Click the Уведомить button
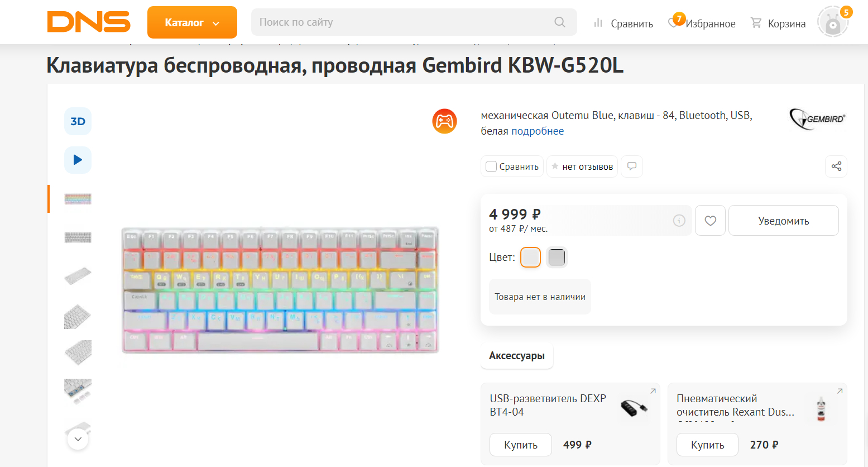The width and height of the screenshot is (868, 467). tap(783, 221)
